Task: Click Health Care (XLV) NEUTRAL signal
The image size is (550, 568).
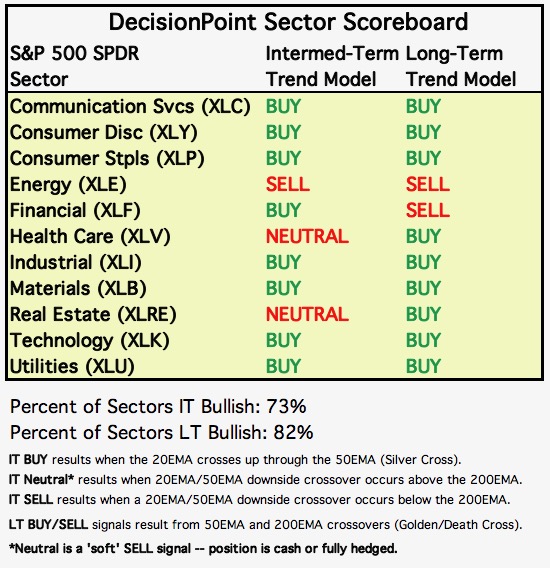Action: tap(307, 237)
